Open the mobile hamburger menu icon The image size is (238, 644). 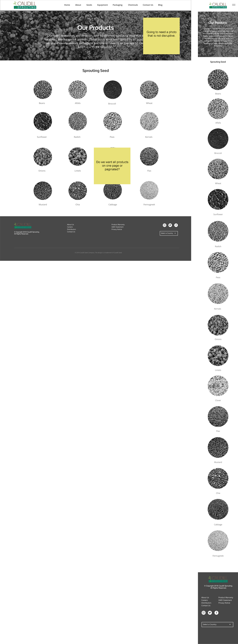tap(234, 5)
